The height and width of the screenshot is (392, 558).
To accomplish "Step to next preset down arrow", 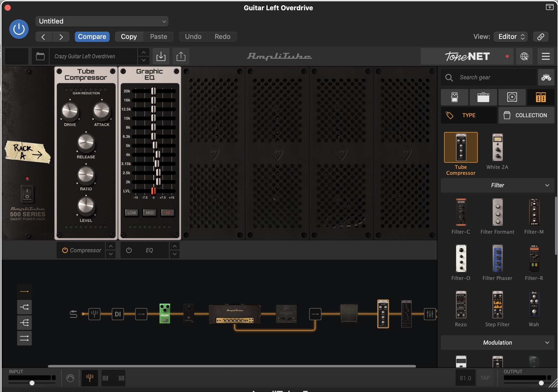I will coord(144,60).
